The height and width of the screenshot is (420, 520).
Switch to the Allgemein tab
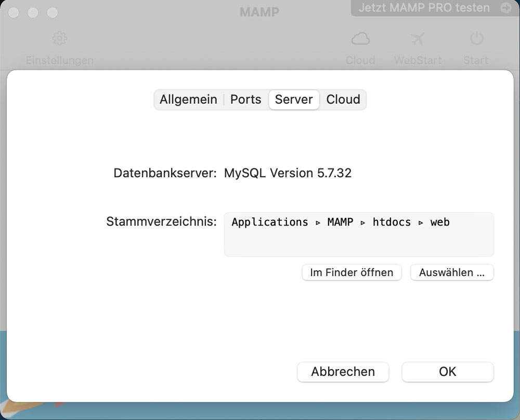coord(188,99)
